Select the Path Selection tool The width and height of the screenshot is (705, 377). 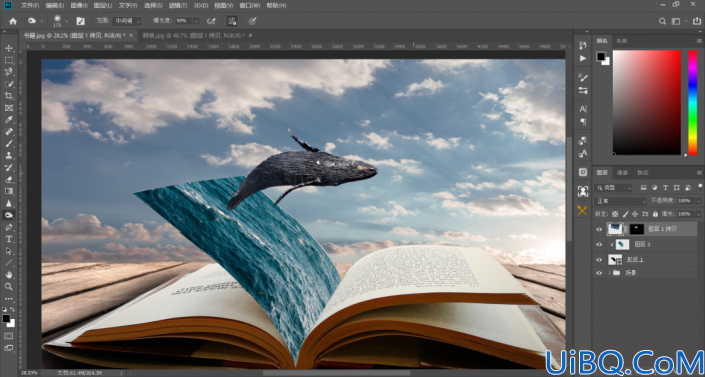click(9, 251)
